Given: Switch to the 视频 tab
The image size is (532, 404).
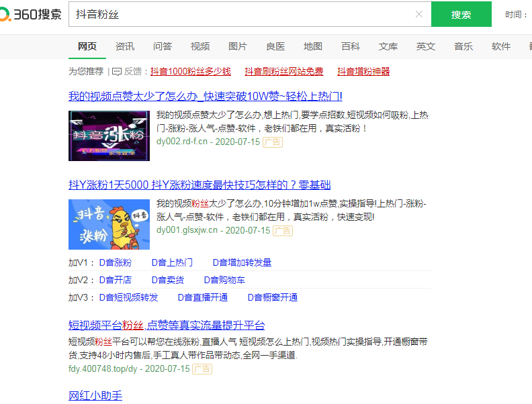Looking at the screenshot, I should [200, 46].
